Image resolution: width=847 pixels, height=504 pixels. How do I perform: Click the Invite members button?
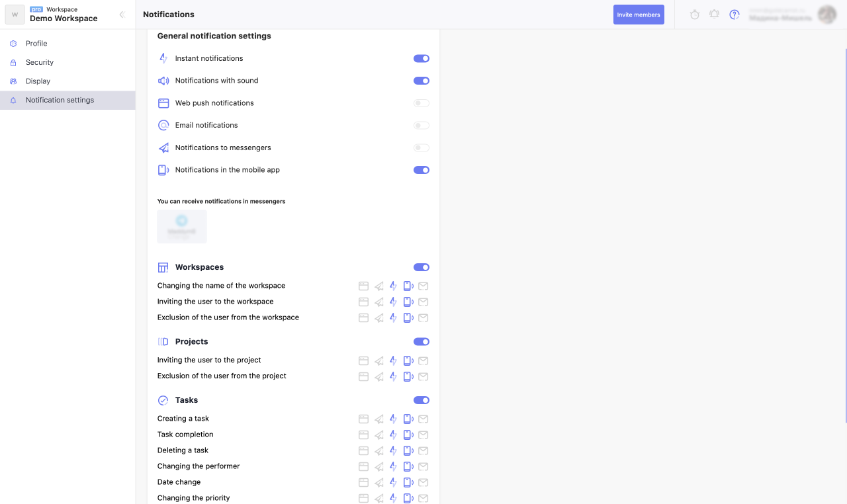(639, 15)
